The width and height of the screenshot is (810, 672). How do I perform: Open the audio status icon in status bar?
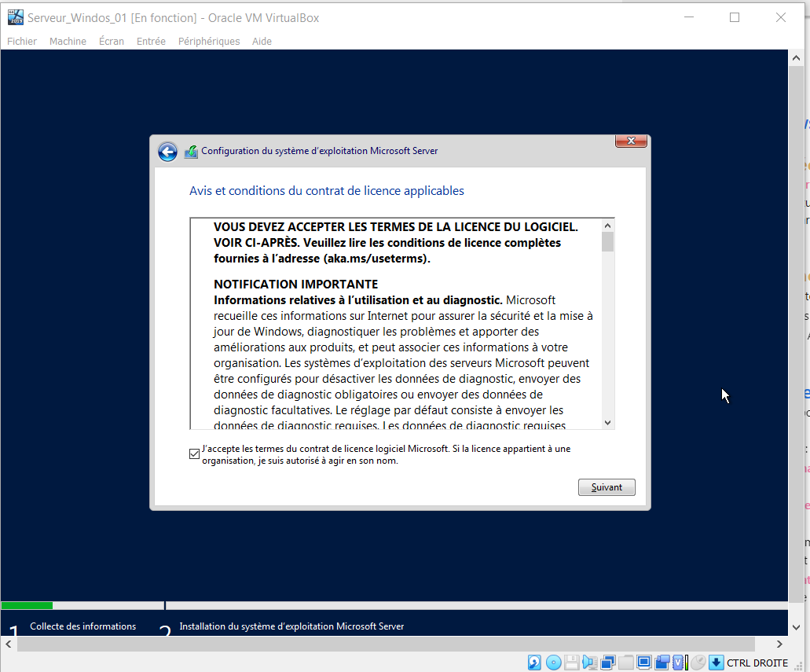(x=590, y=663)
